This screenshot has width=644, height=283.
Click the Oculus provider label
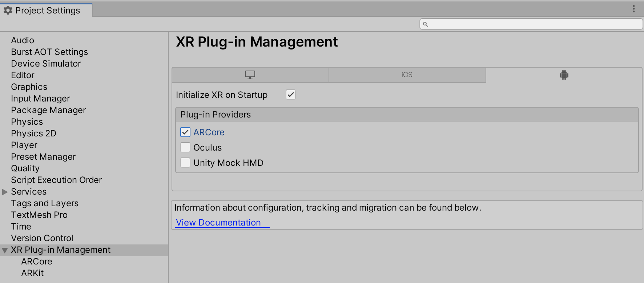[208, 148]
